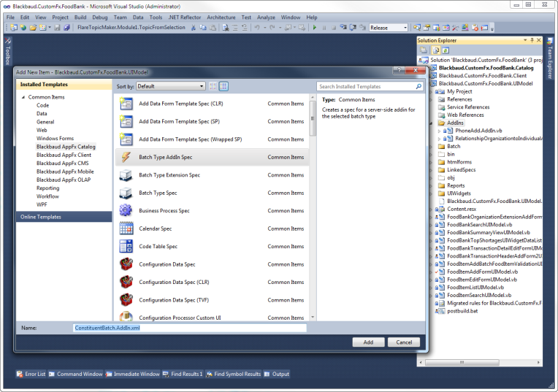Collapse the Common Items tree node

(x=23, y=97)
